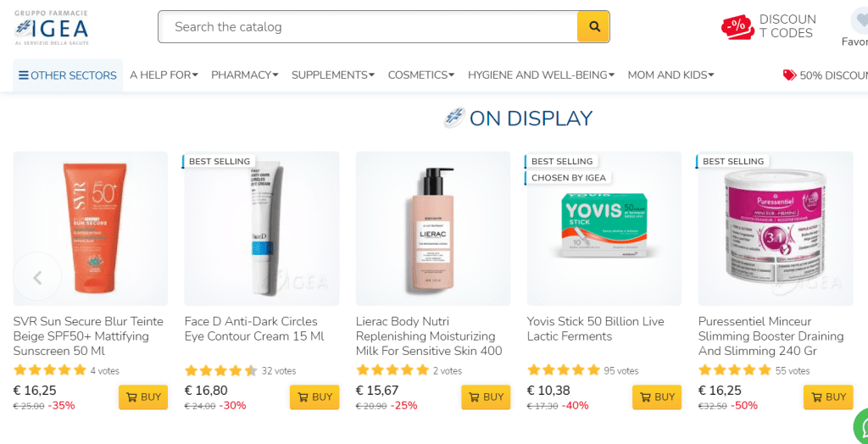This screenshot has height=444, width=868.
Task: Expand the Mom and Kids dropdown
Action: (x=670, y=75)
